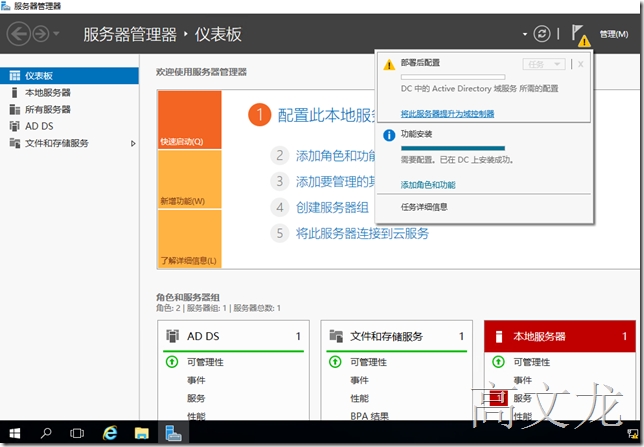644x447 pixels.
Task: Click the refresh icon in header
Action: [x=541, y=34]
